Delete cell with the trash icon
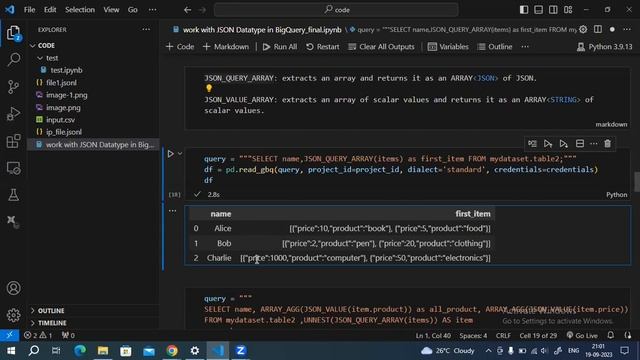640x360 pixels. click(608, 144)
